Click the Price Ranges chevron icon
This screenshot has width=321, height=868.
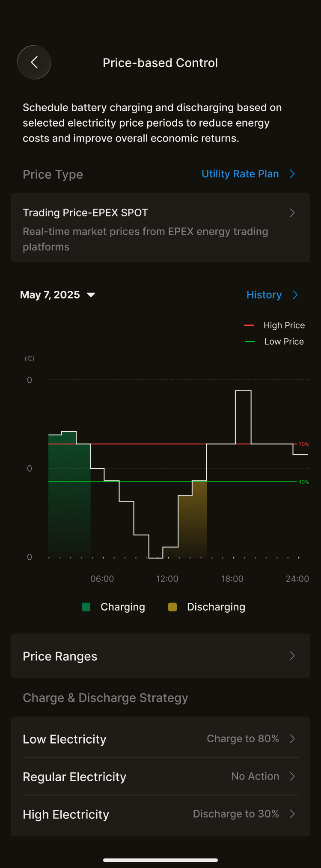coord(292,656)
